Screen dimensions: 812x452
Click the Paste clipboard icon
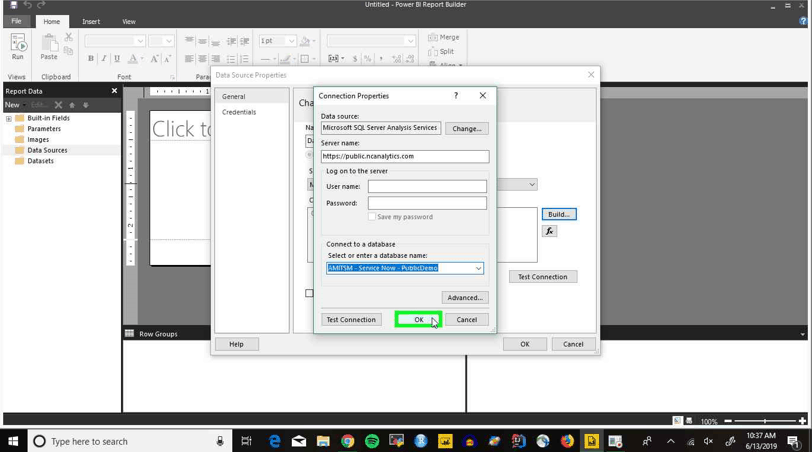pyautogui.click(x=49, y=47)
